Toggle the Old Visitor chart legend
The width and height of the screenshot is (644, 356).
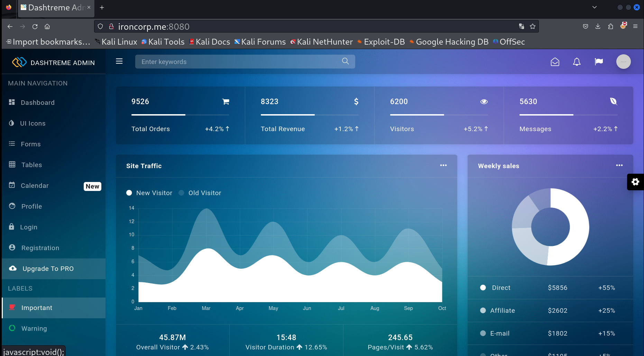pos(200,193)
